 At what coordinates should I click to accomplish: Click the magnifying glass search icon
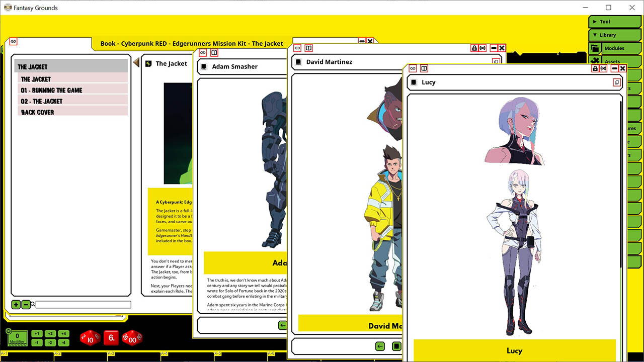tap(33, 305)
